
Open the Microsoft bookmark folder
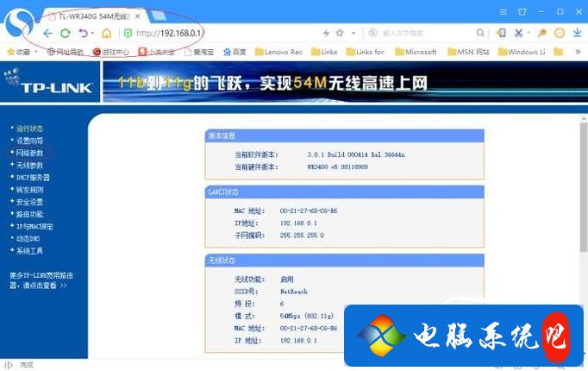(416, 52)
